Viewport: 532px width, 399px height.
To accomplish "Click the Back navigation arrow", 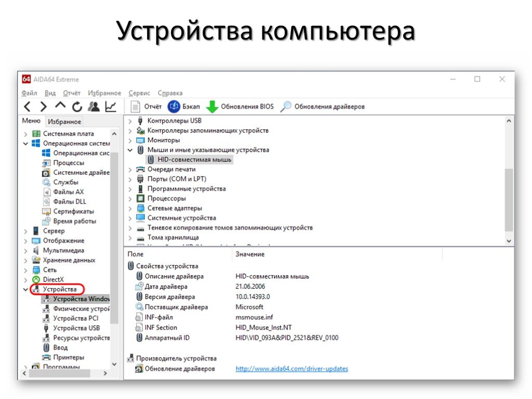I will pos(28,107).
